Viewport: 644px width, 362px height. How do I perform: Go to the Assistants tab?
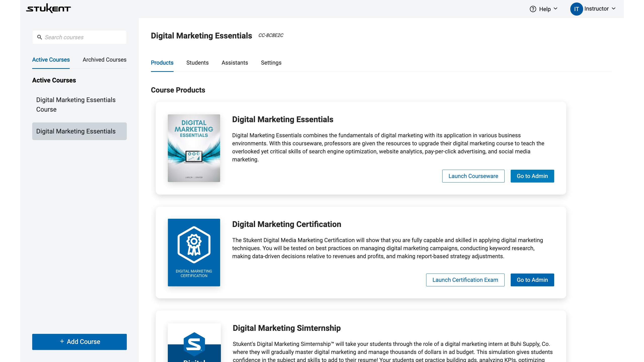[234, 63]
